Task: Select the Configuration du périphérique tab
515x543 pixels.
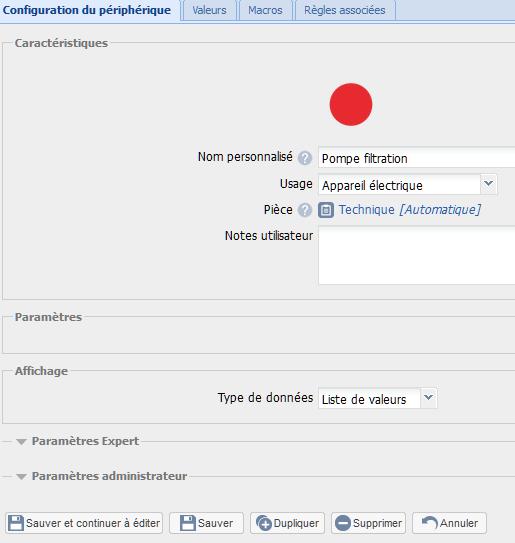Action: pos(87,10)
